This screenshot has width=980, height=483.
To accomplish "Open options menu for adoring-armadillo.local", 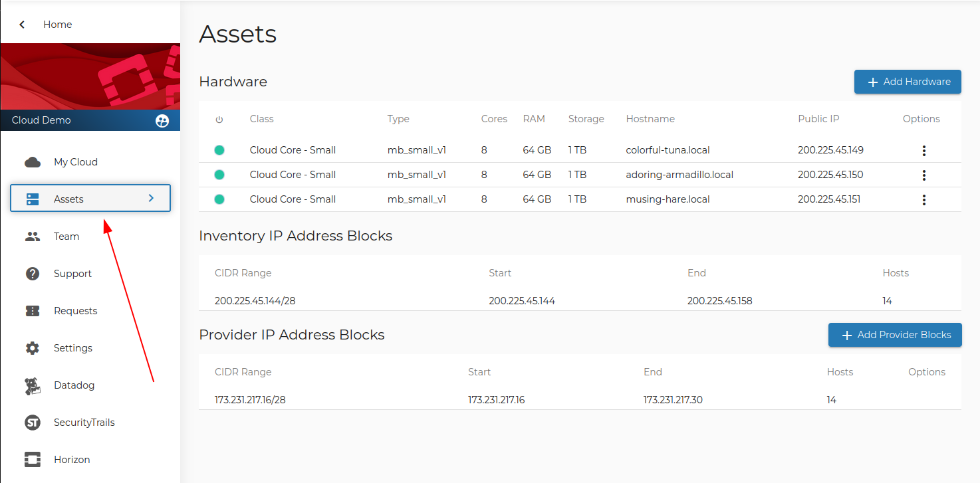I will (923, 175).
